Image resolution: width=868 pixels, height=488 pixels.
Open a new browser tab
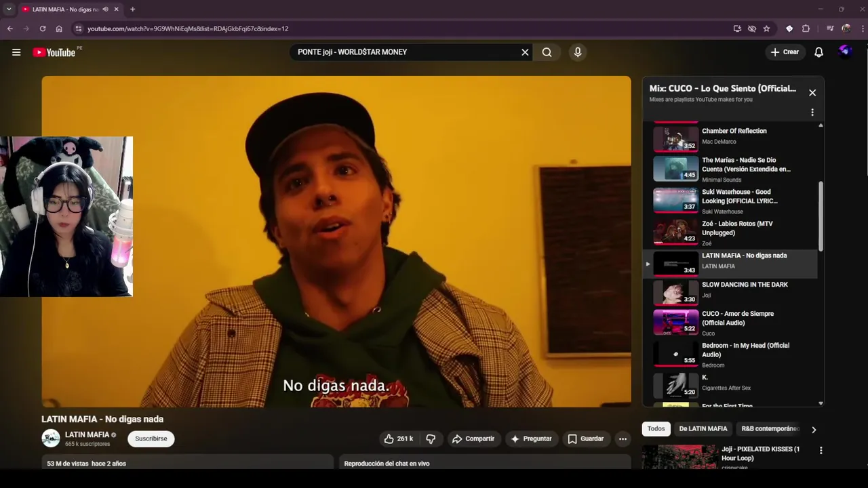pos(132,9)
